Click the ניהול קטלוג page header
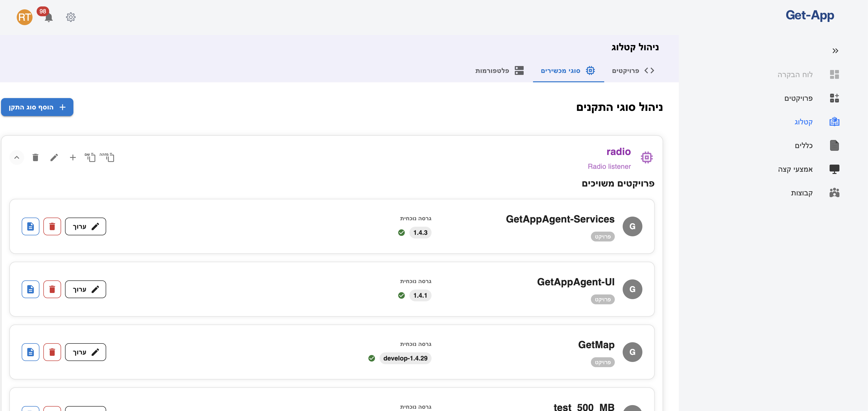Image resolution: width=868 pixels, height=411 pixels. pos(635,47)
